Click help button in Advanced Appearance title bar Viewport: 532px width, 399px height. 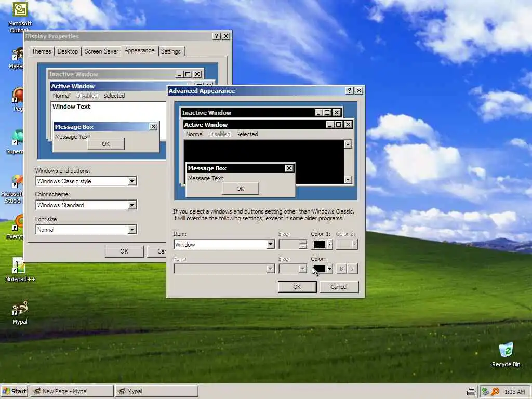point(349,90)
